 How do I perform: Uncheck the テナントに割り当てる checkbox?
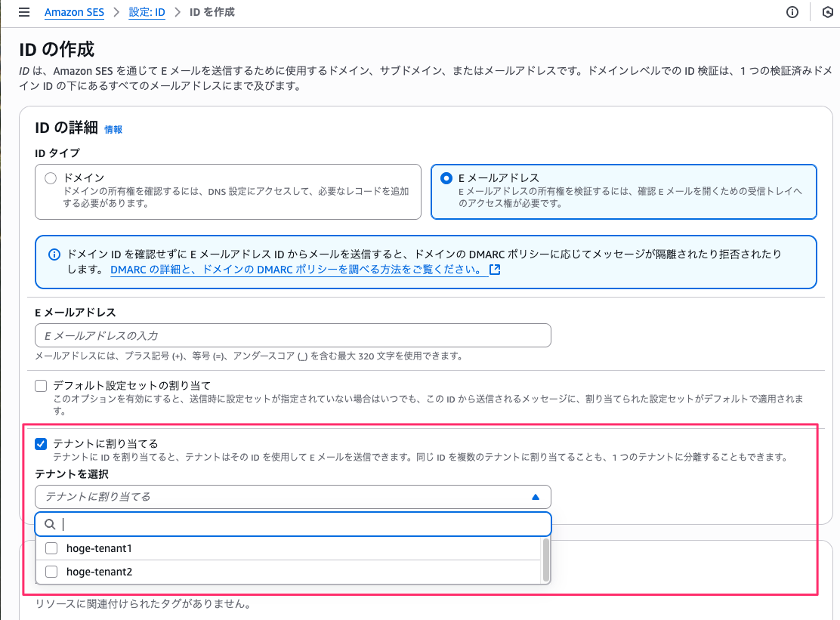41,444
